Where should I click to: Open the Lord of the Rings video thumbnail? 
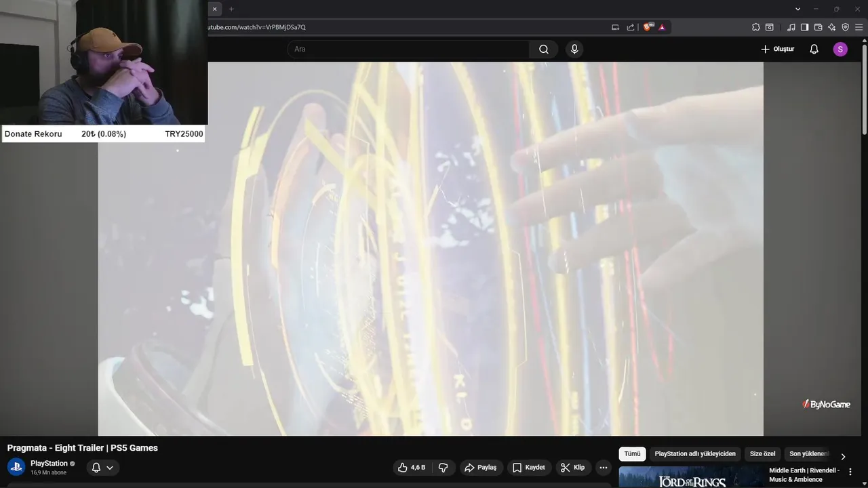(x=691, y=477)
